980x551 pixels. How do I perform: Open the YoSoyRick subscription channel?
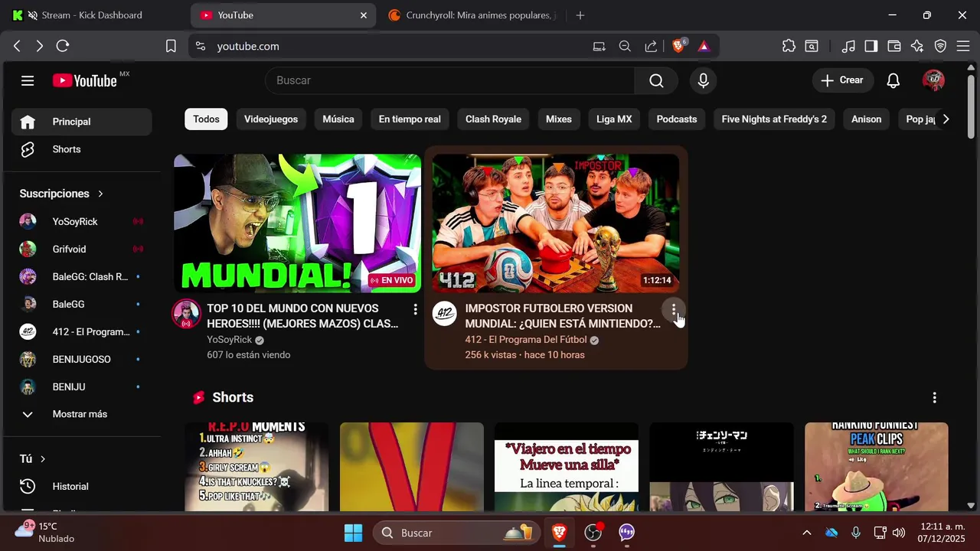point(81,221)
